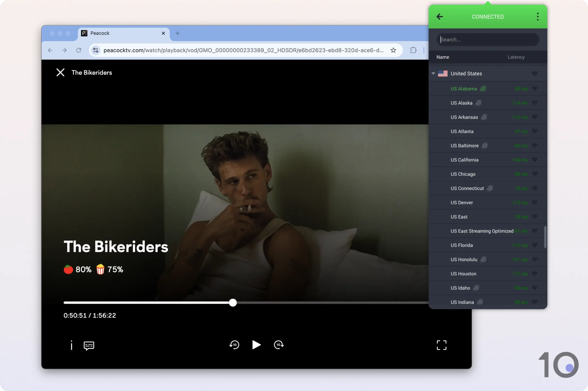The image size is (588, 391).
Task: Sort servers by Latency column
Action: (x=516, y=57)
